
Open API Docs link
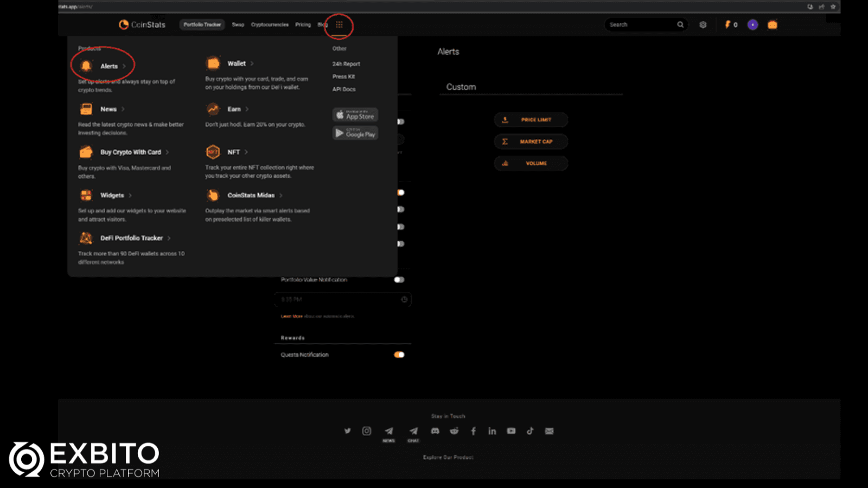tap(344, 89)
